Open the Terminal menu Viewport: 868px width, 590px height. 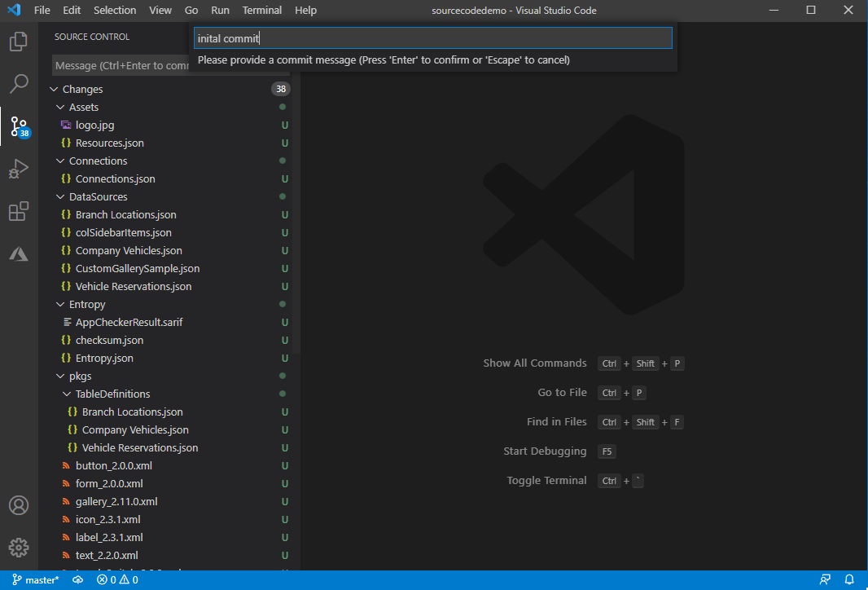click(x=261, y=10)
